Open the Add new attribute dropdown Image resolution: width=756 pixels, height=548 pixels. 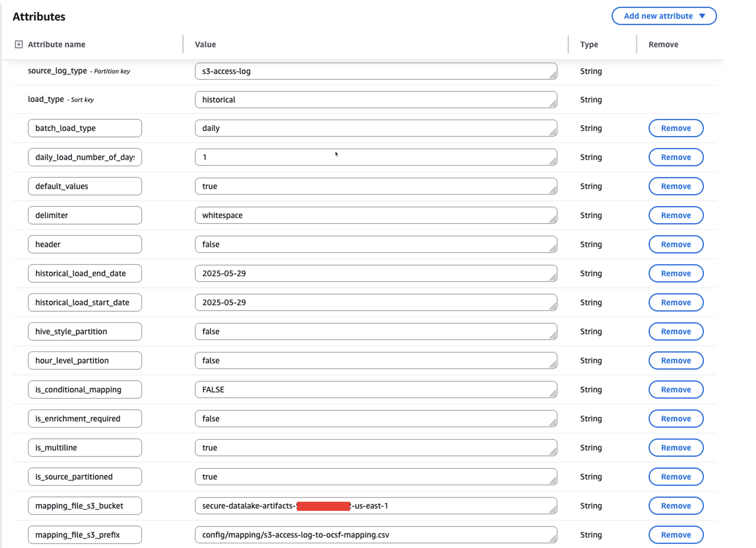(x=664, y=16)
